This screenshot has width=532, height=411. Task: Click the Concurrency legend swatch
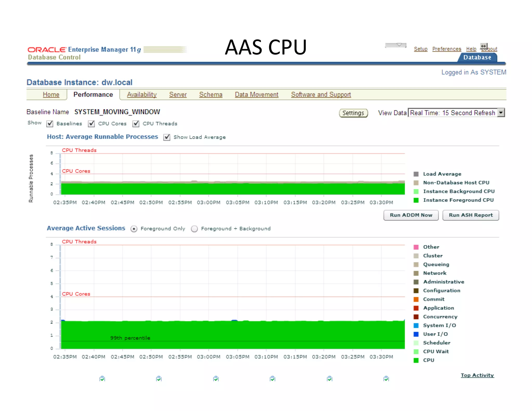pos(416,317)
